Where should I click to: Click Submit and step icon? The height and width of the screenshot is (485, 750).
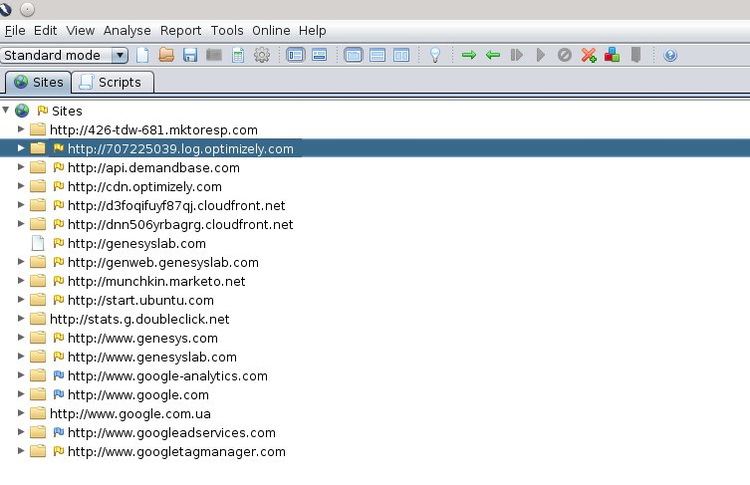pos(517,55)
